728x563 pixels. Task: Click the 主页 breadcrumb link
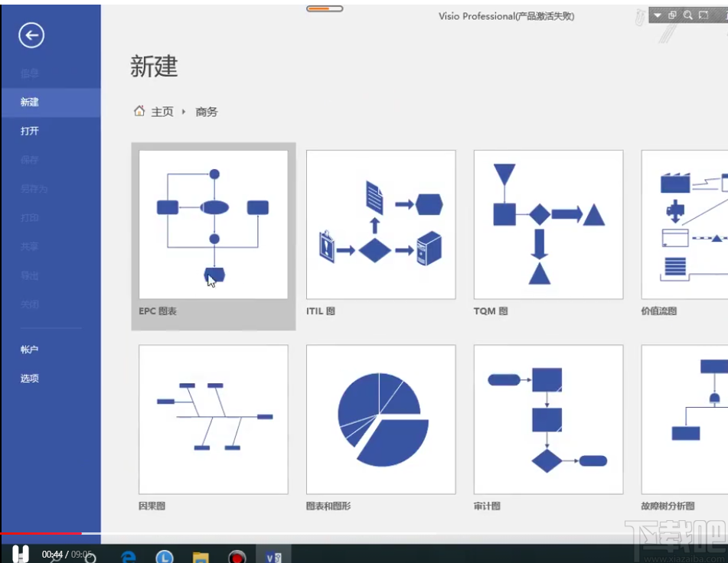pyautogui.click(x=162, y=111)
